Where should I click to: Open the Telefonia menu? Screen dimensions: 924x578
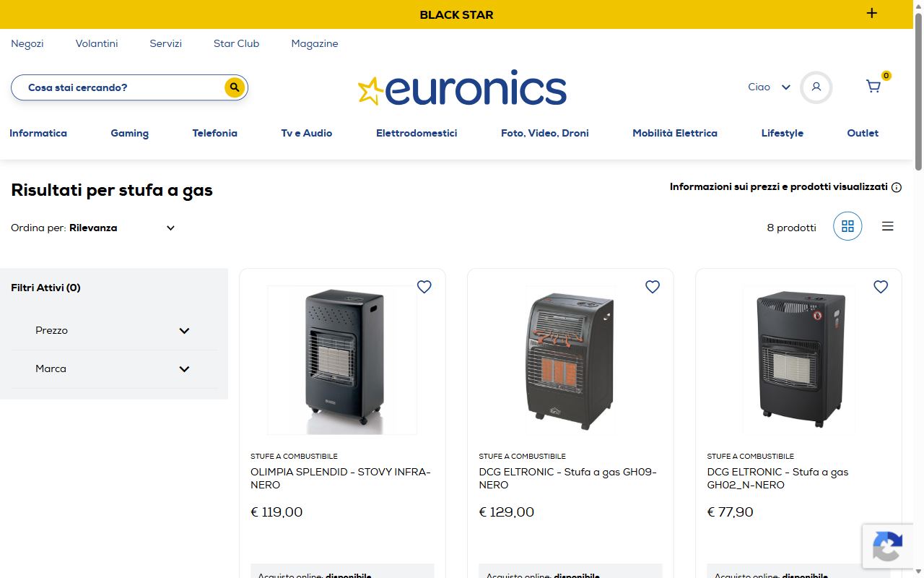(215, 133)
